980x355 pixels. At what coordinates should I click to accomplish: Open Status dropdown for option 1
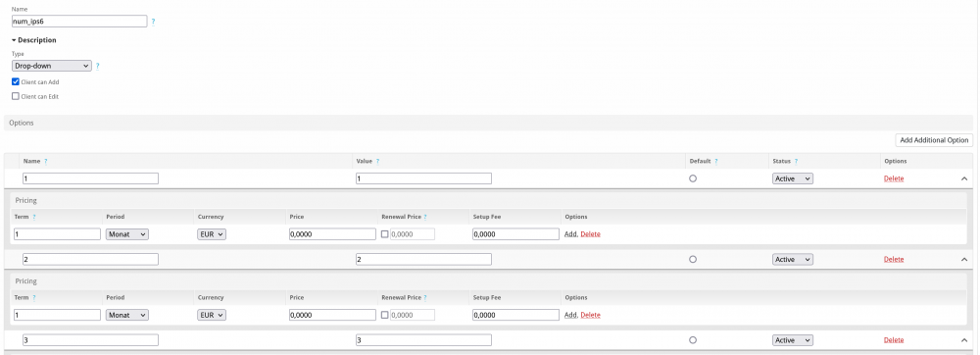(793, 178)
